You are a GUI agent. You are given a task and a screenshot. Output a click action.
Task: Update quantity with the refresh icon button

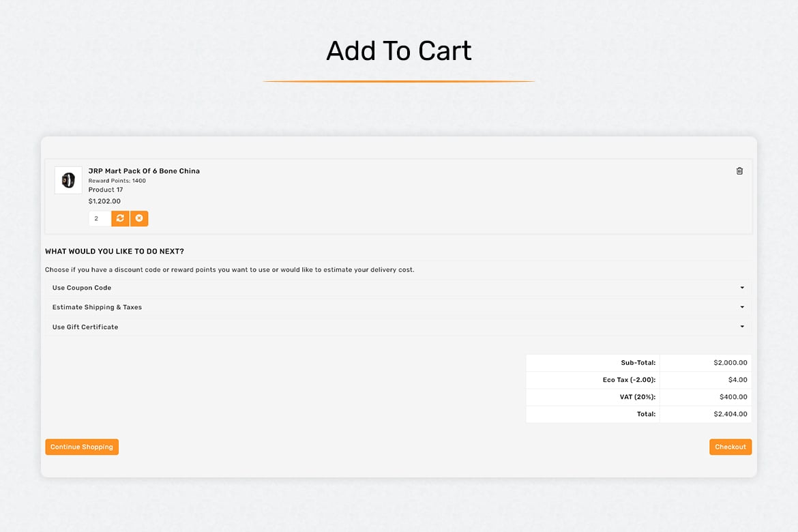tap(120, 218)
